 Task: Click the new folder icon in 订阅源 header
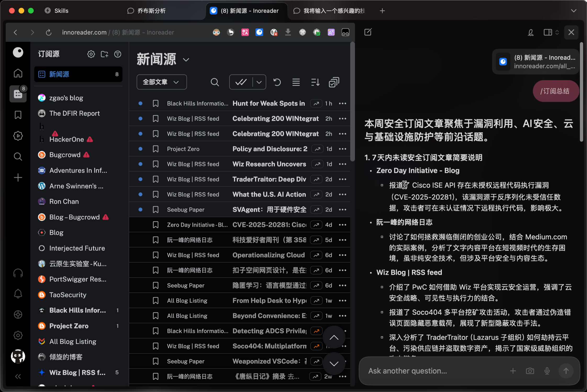pos(104,54)
